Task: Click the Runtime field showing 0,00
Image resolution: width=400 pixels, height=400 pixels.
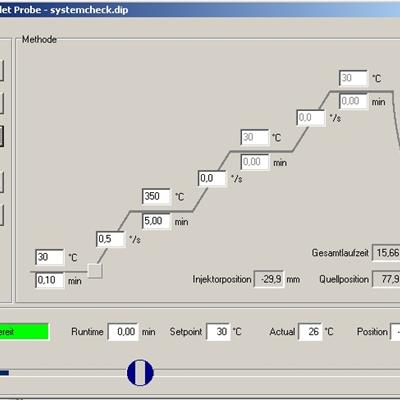Action: point(123,332)
